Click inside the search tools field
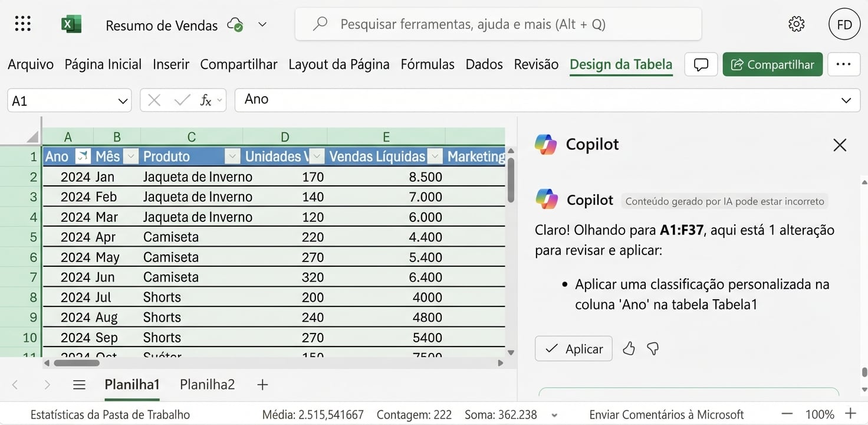The image size is (868, 425). pos(498,25)
